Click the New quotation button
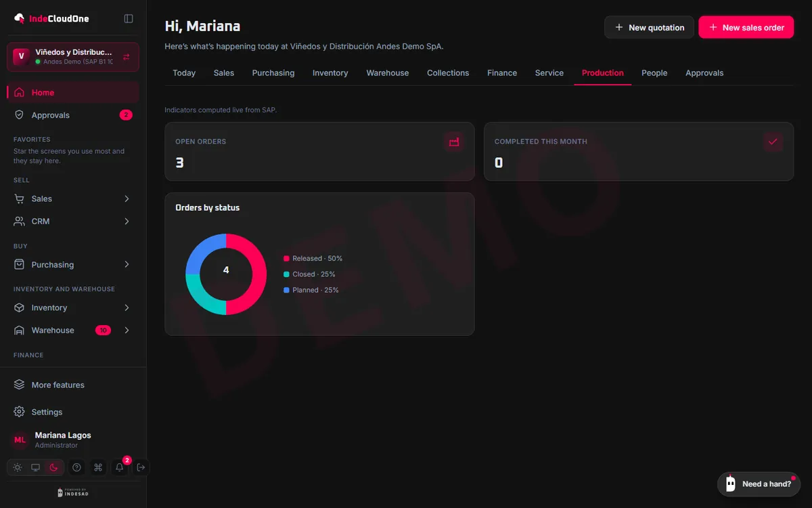 tap(649, 28)
